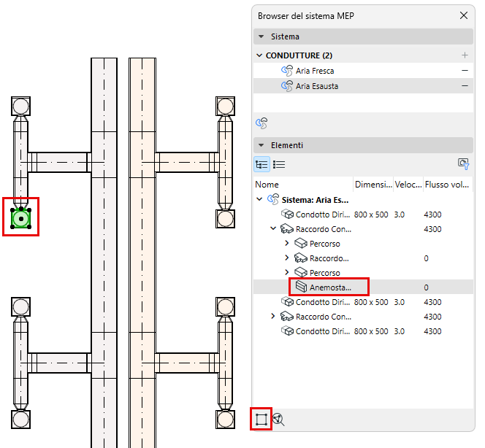Image resolution: width=485 pixels, height=448 pixels.
Task: Click bottom-left air terminal in plan
Action: 20,420
